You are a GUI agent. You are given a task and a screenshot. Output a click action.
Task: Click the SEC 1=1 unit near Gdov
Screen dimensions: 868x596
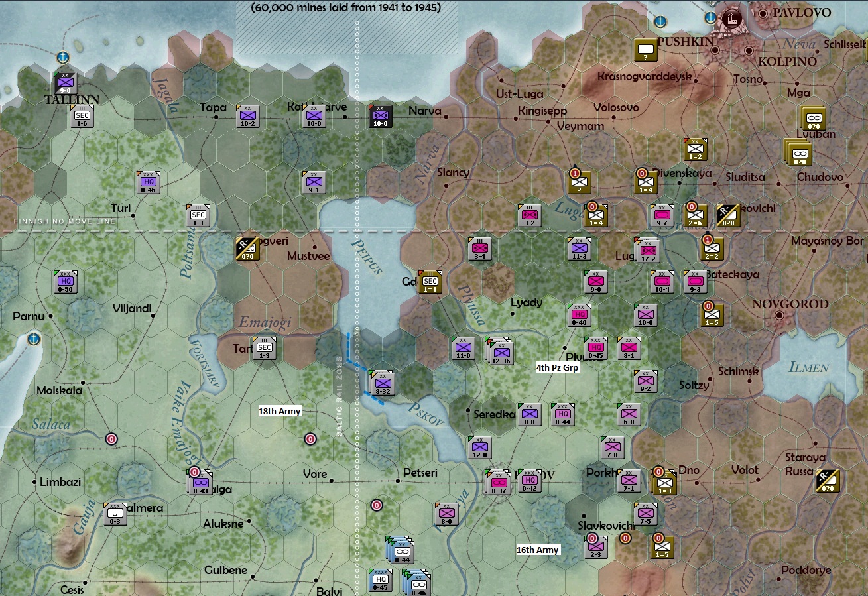click(430, 282)
